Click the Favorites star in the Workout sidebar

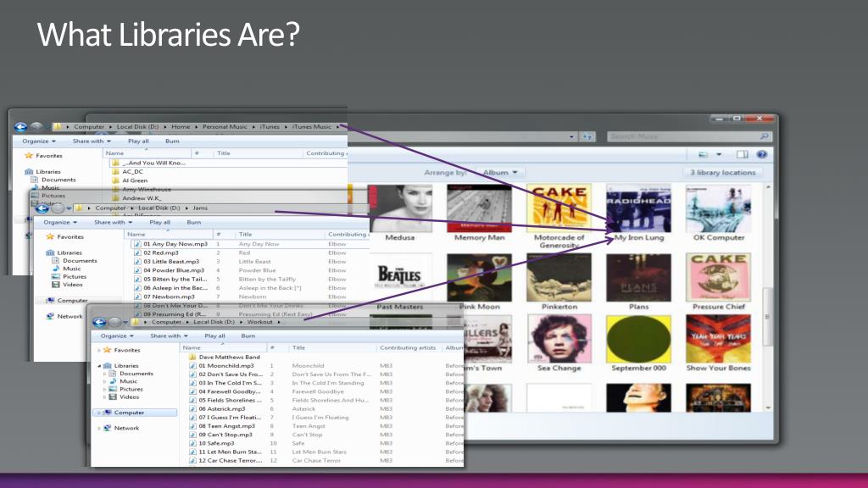tap(108, 350)
